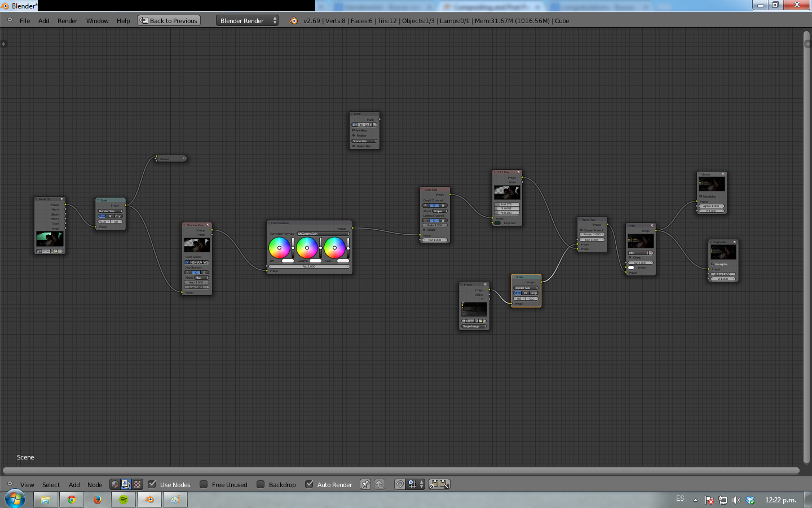Click the paste nodes icon in header
812x508 pixels.
click(444, 484)
